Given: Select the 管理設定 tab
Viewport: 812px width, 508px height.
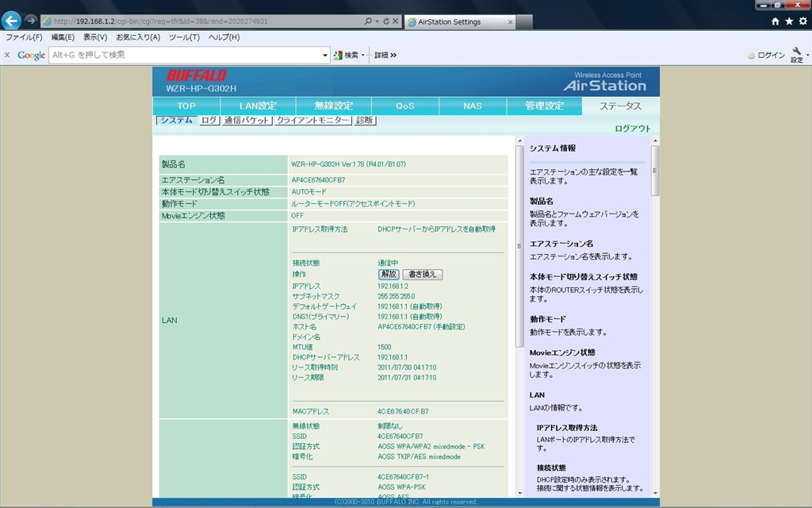Looking at the screenshot, I should pos(545,106).
